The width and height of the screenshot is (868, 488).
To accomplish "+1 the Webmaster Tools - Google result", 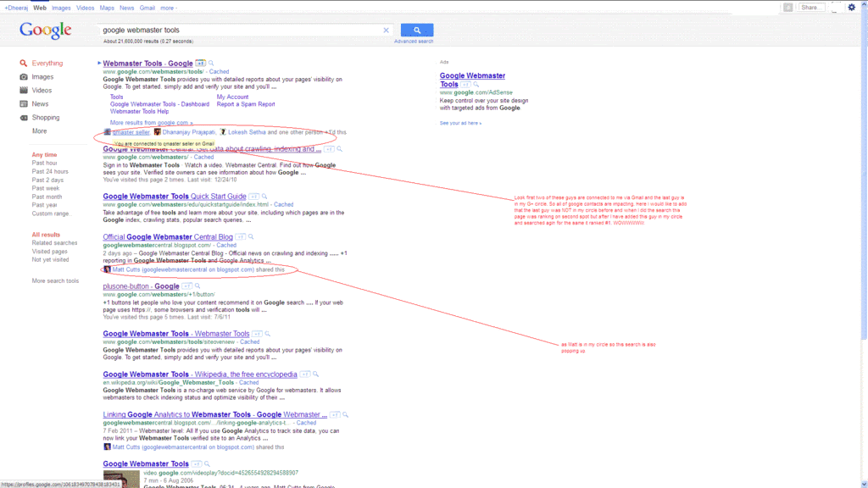I will 200,63.
